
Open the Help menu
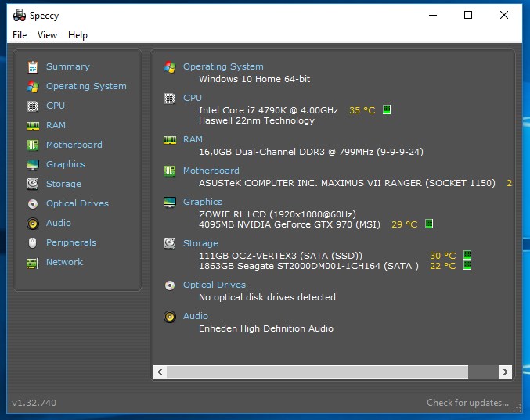(78, 35)
